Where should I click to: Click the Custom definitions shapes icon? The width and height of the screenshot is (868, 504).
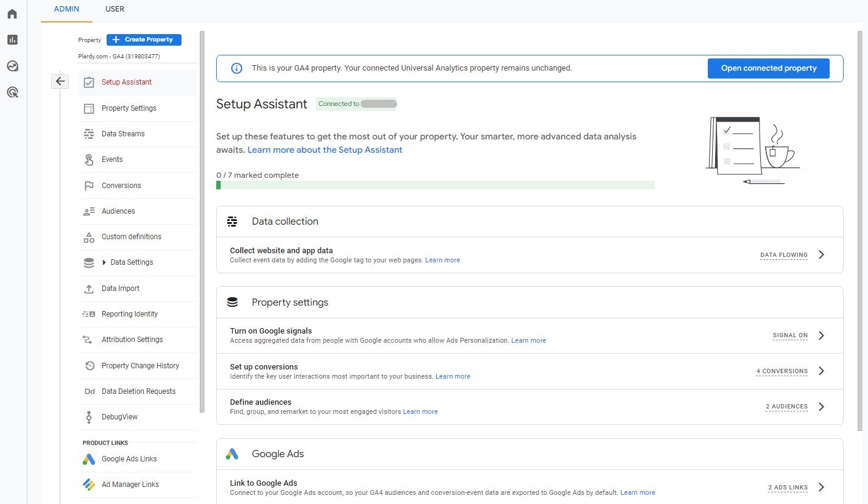coord(89,237)
